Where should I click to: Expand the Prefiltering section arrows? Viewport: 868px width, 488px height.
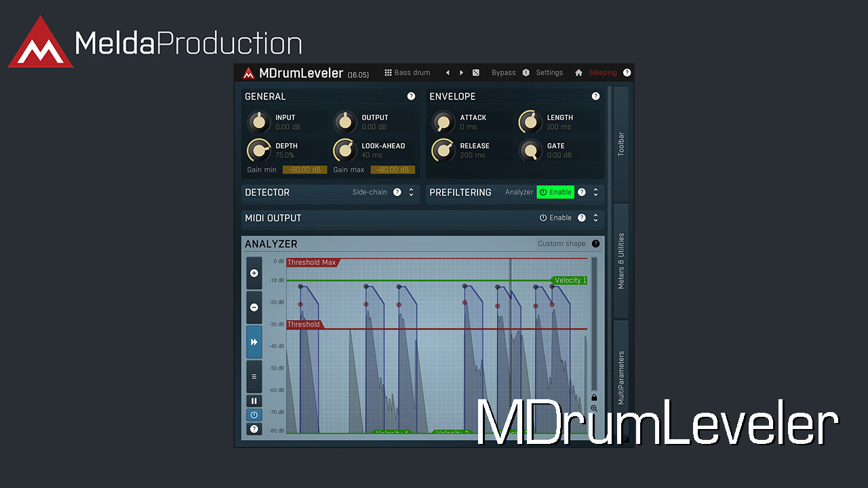coord(595,192)
